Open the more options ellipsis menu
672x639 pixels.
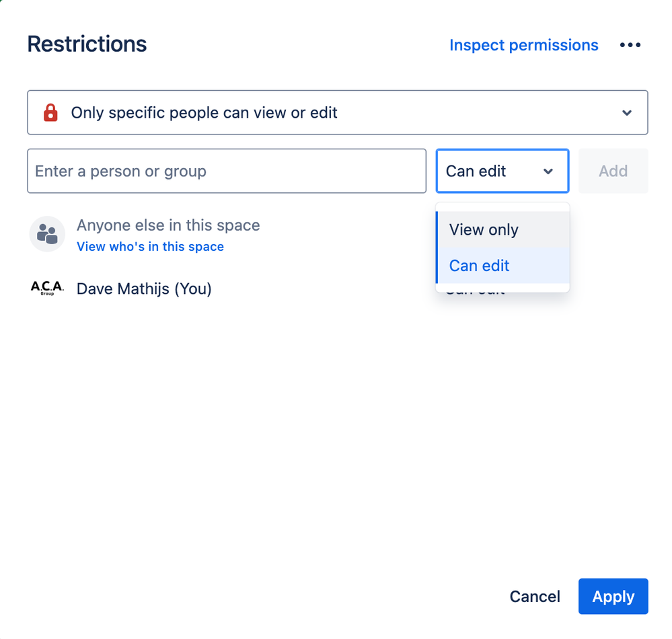[630, 44]
